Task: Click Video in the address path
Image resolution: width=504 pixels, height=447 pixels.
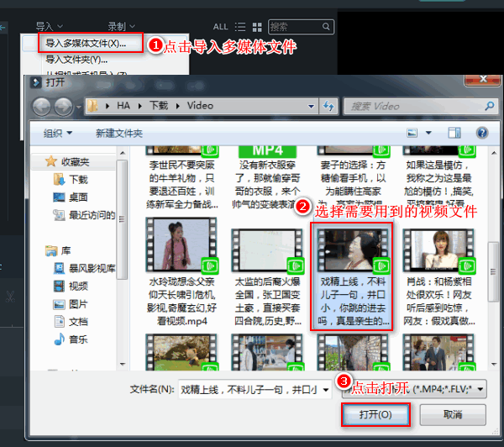Action: [x=200, y=106]
